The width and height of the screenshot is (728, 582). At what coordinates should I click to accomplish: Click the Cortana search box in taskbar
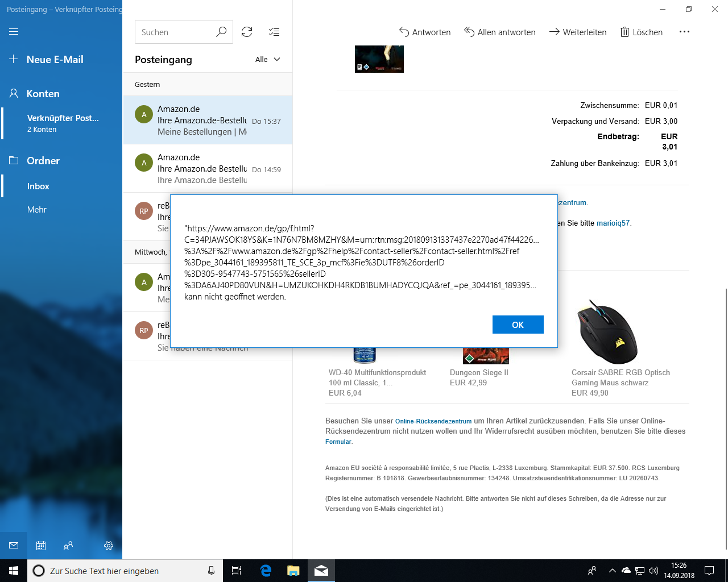coord(124,571)
